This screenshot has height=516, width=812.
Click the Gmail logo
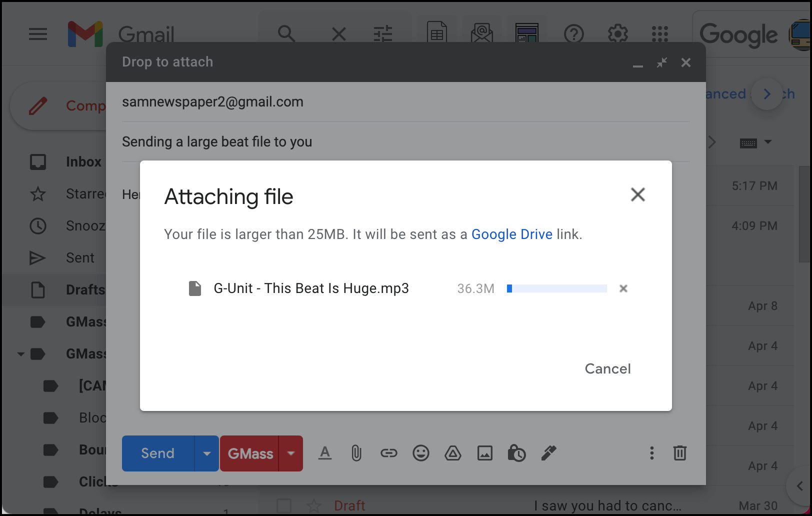pyautogui.click(x=121, y=34)
